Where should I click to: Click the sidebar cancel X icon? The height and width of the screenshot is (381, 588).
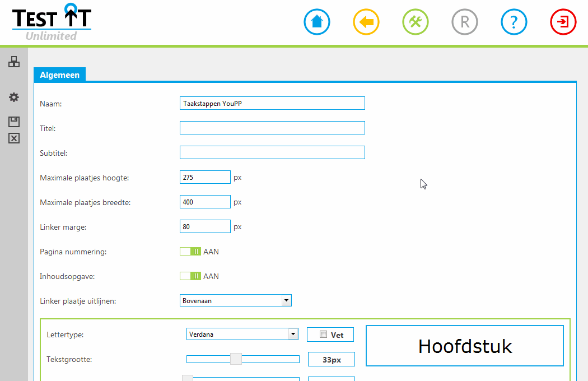pos(14,138)
